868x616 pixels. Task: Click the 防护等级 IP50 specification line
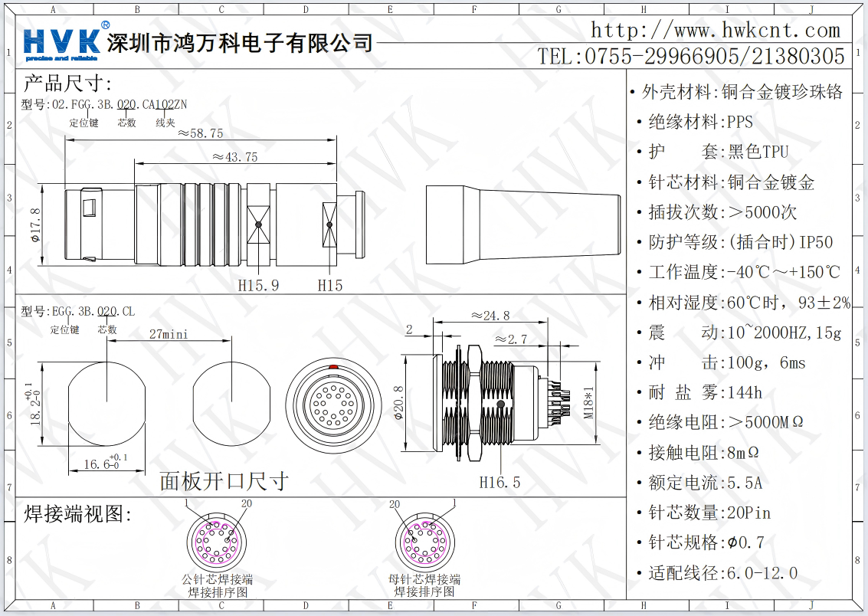click(740, 242)
